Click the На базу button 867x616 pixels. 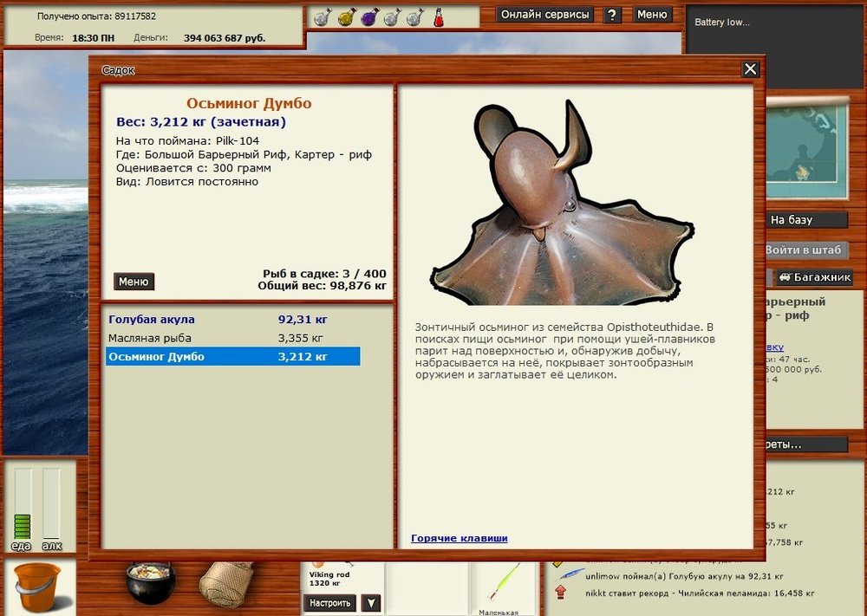coord(792,220)
